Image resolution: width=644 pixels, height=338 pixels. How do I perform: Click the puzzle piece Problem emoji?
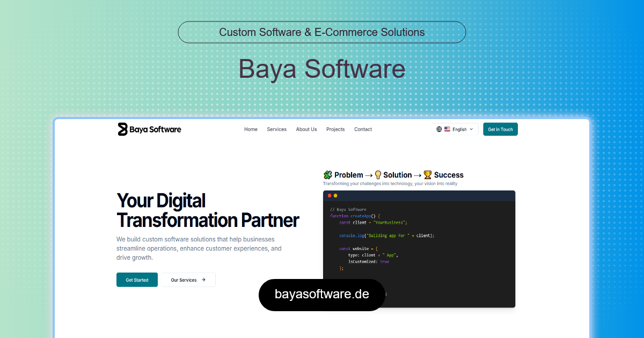click(x=327, y=175)
